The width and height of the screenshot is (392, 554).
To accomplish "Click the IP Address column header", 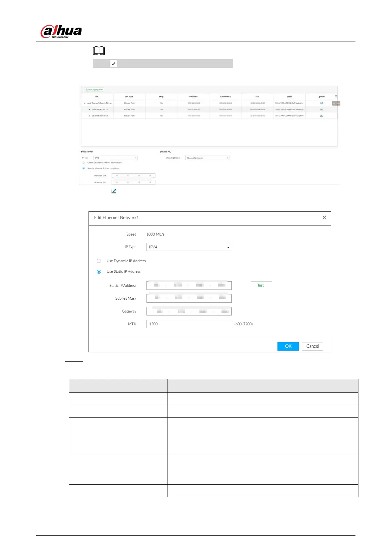I will point(193,97).
